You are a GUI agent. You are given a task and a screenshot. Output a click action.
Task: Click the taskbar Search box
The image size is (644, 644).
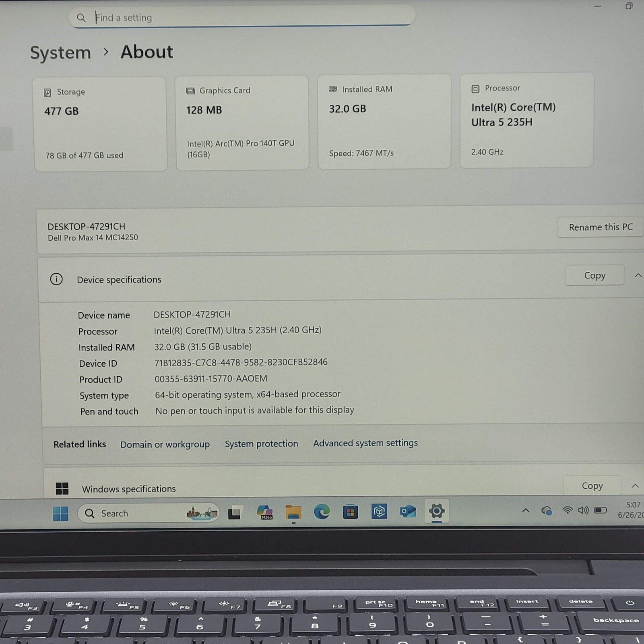click(148, 513)
